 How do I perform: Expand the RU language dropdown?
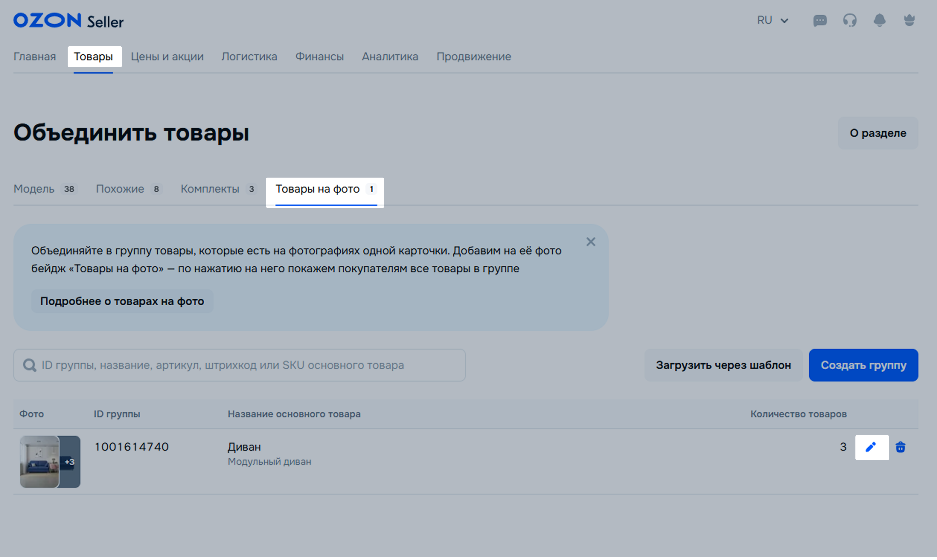click(x=773, y=20)
